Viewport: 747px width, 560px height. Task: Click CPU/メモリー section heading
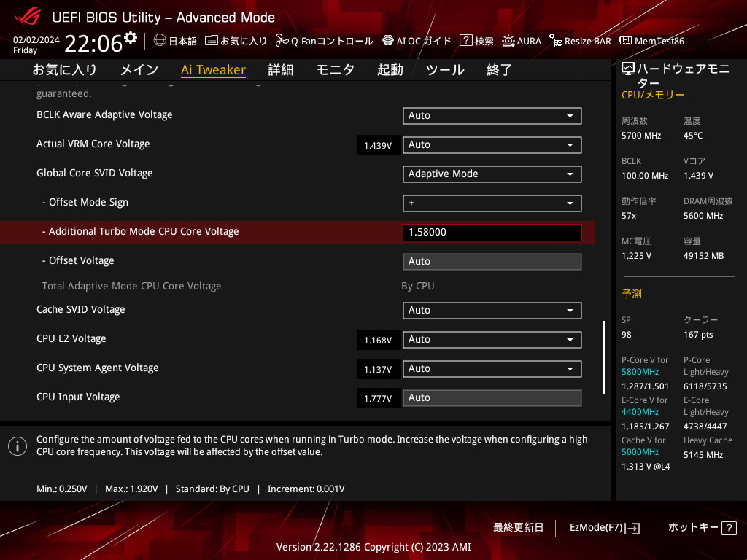(653, 95)
